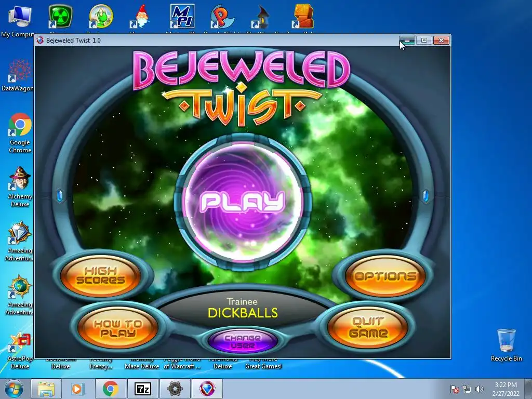
Task: Click the Bejeweled Twist title bar icon
Action: pyautogui.click(x=40, y=41)
